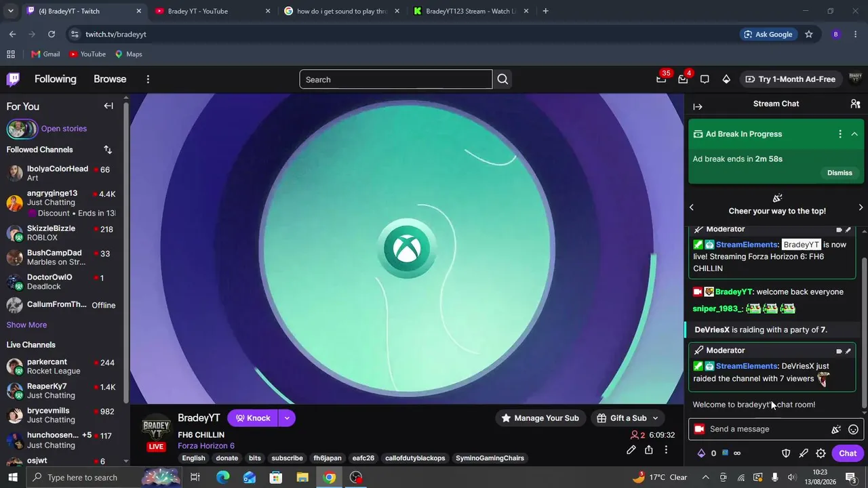Click the moderator sword icon in chat footer

pyautogui.click(x=804, y=453)
